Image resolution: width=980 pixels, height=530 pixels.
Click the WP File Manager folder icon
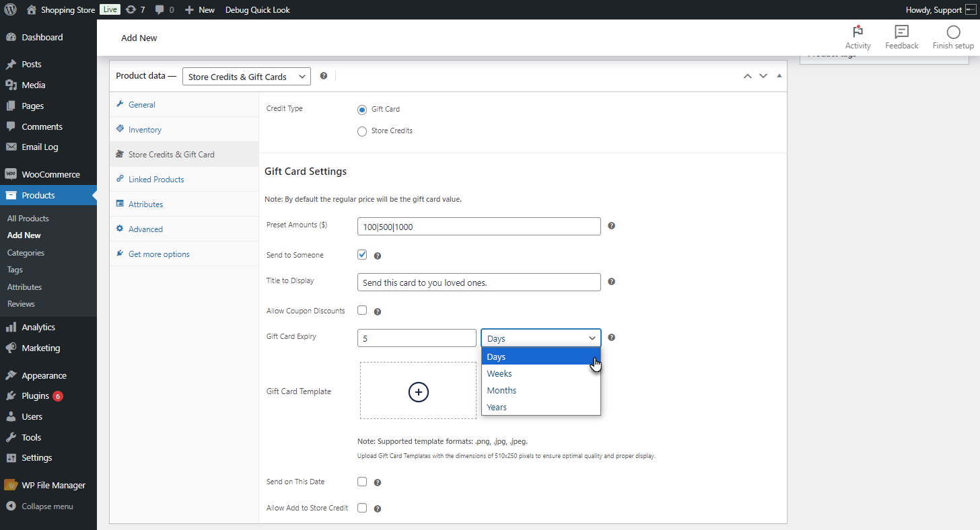pyautogui.click(x=11, y=485)
